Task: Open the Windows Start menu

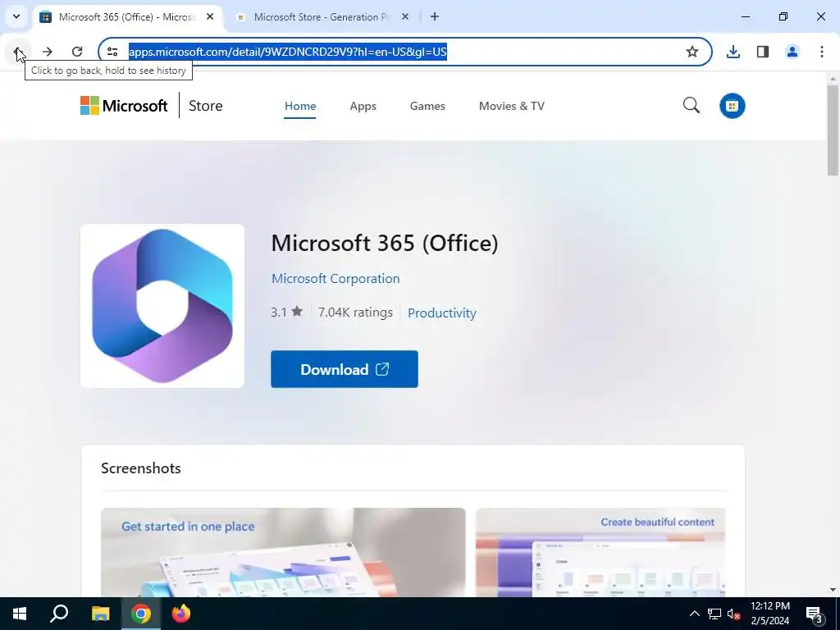Action: coord(20,614)
